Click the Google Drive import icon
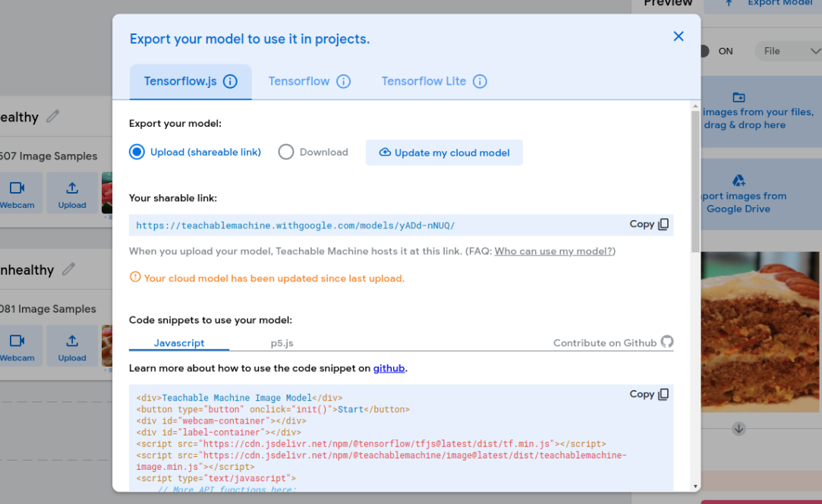822x504 pixels. [738, 181]
